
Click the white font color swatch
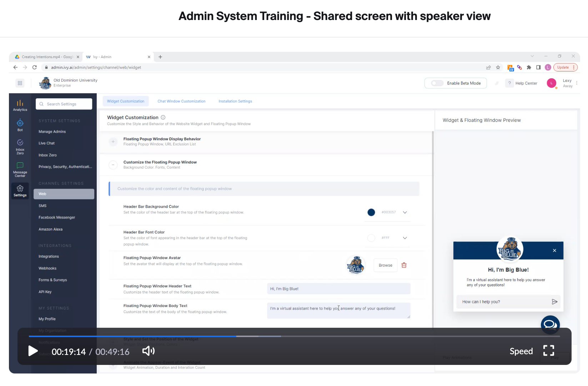click(x=371, y=238)
